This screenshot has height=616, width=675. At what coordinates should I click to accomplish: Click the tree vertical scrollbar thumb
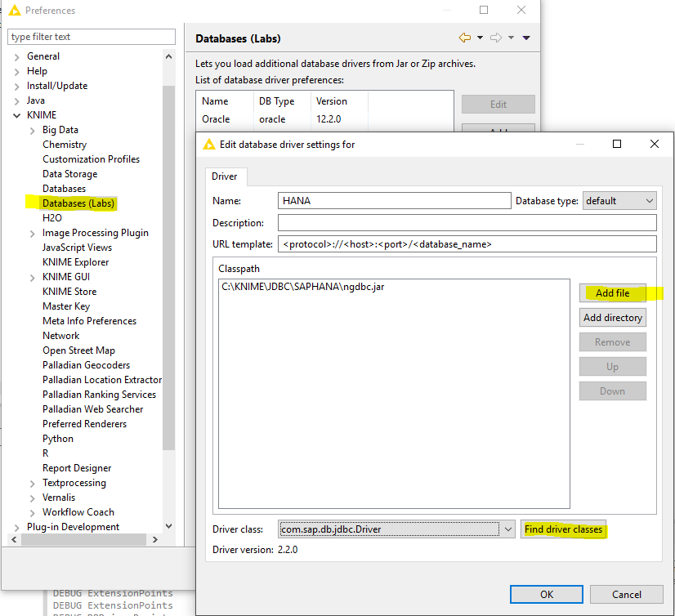(x=168, y=268)
